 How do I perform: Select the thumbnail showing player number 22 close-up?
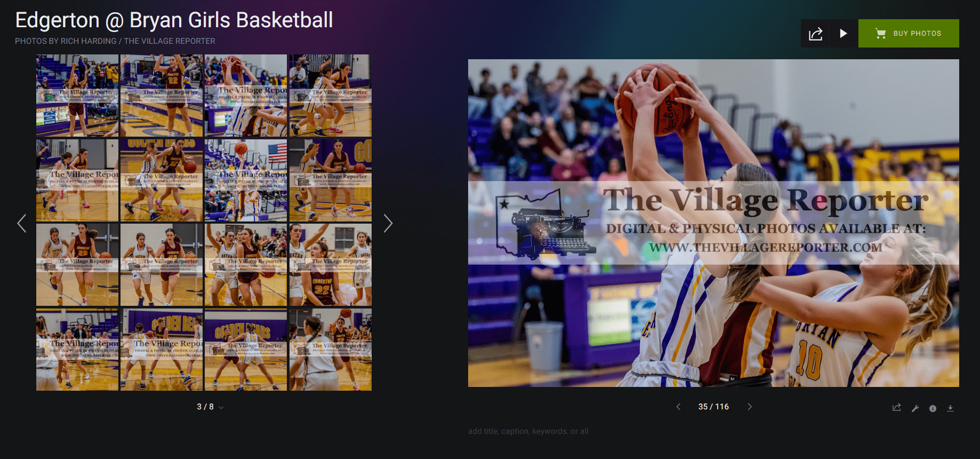coord(331,265)
